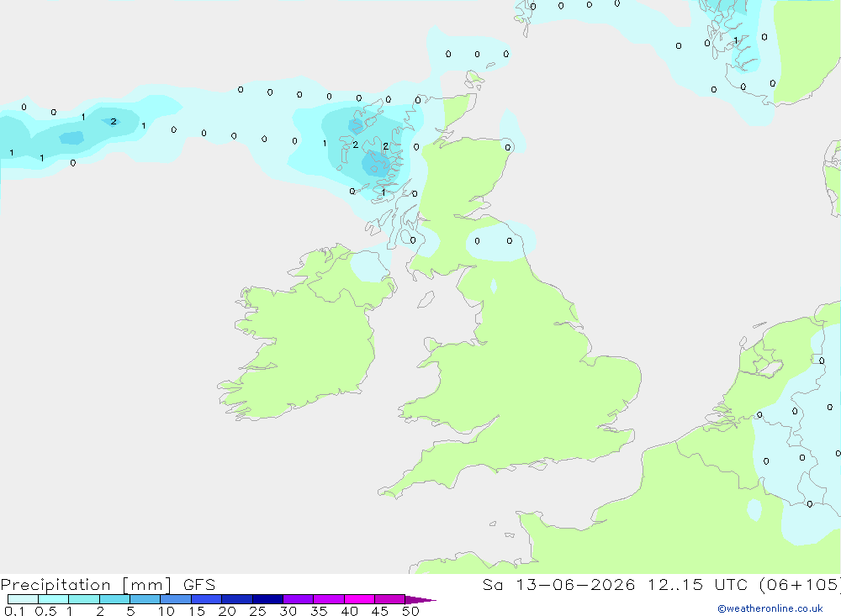Image resolution: width=841 pixels, height=616 pixels.
Task: Click the '0.5' legend scale label
Action: (45, 611)
